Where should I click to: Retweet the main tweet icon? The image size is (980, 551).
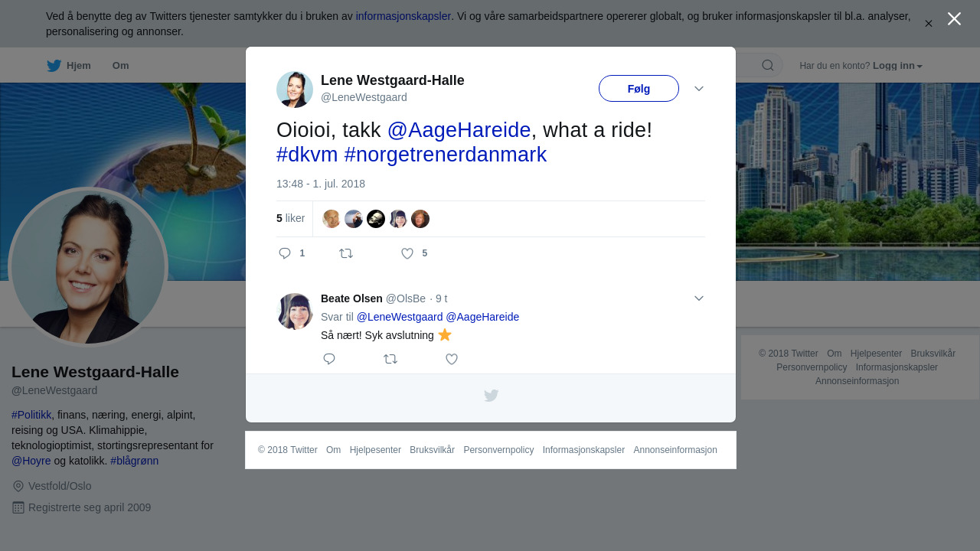tap(346, 253)
